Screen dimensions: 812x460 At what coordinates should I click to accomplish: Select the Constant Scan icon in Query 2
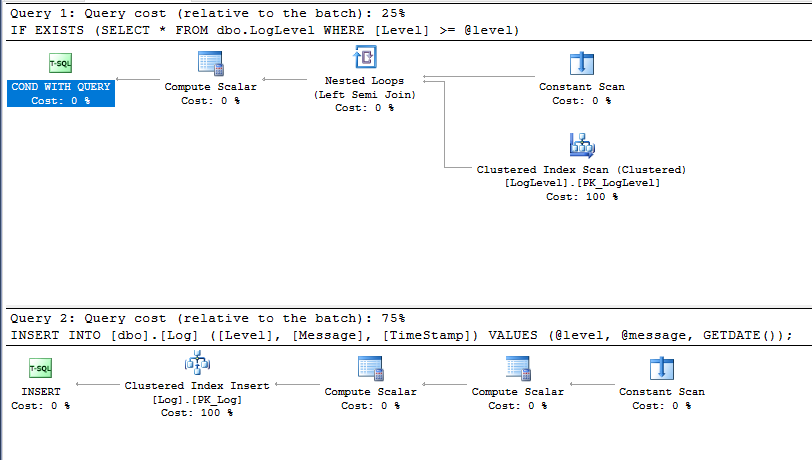point(662,369)
